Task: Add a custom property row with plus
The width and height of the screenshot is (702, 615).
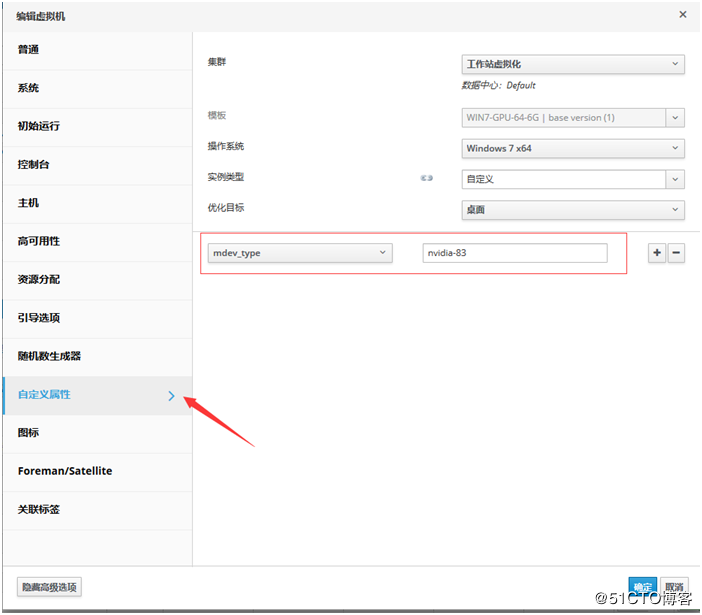Action: [657, 253]
